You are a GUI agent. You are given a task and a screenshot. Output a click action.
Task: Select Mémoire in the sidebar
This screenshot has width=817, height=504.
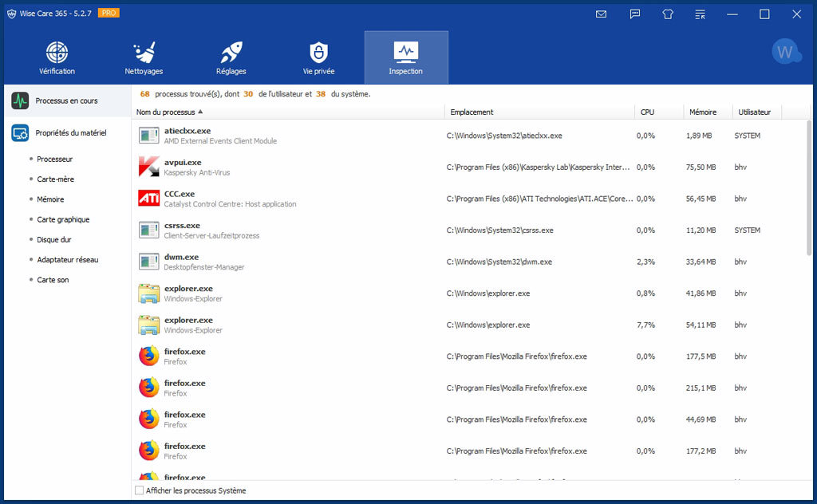[50, 199]
